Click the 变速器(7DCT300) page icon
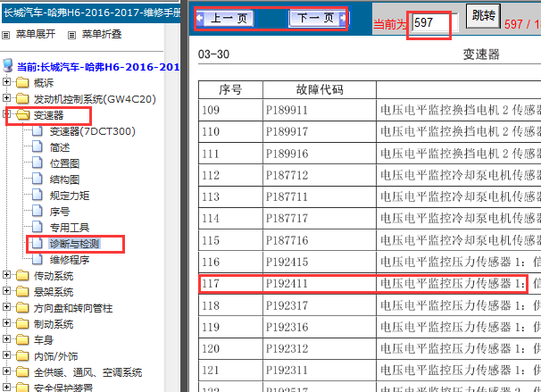The height and width of the screenshot is (392, 541). pyautogui.click(x=37, y=130)
